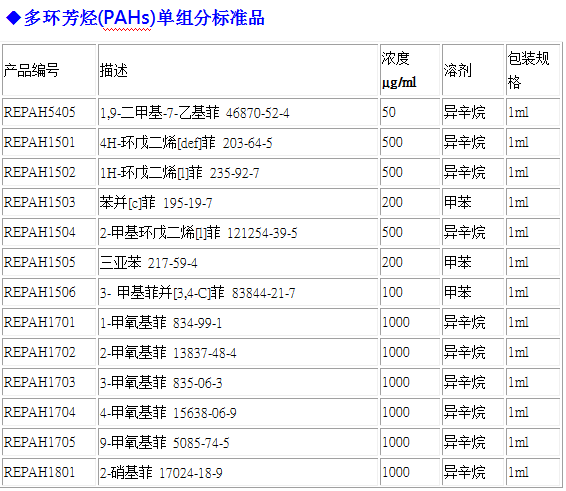The height and width of the screenshot is (491, 566).
Task: Click the blue diamond bullet in heading
Action: [x=13, y=18]
